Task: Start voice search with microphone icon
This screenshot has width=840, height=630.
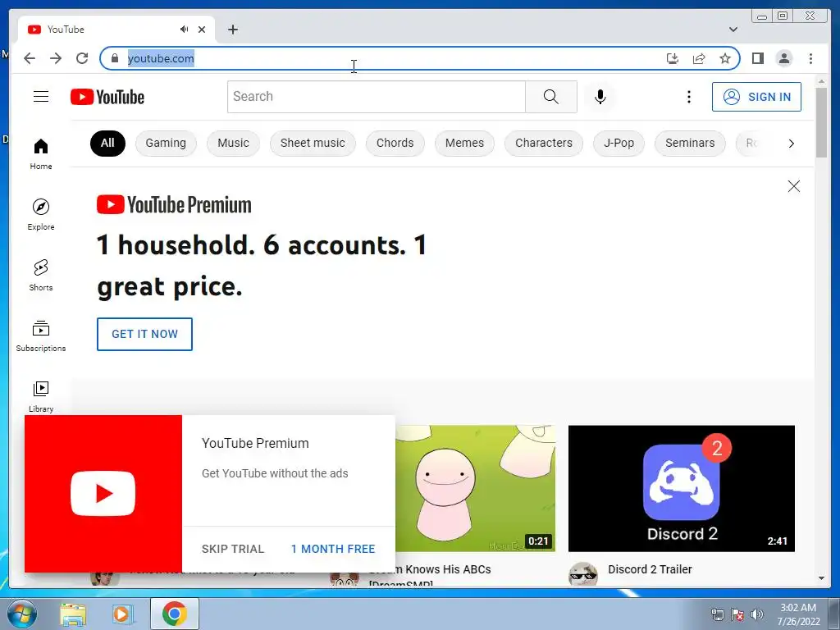Action: (x=600, y=97)
